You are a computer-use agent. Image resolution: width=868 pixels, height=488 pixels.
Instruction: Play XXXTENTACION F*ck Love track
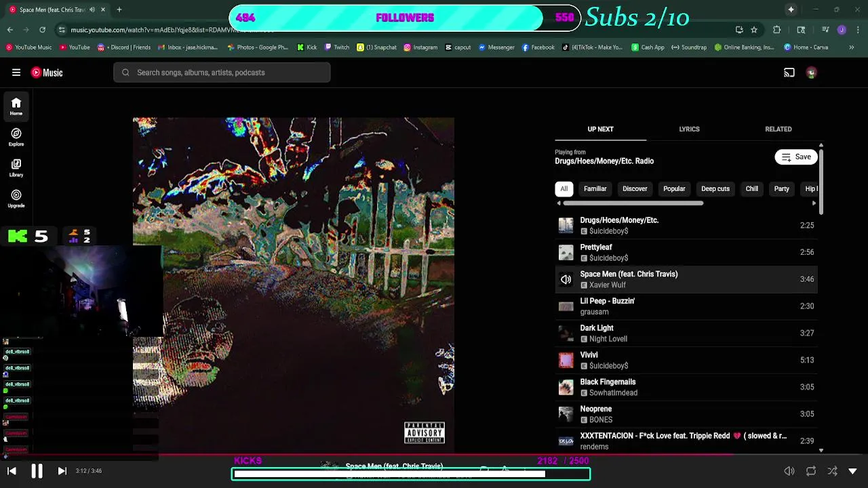coord(686,441)
